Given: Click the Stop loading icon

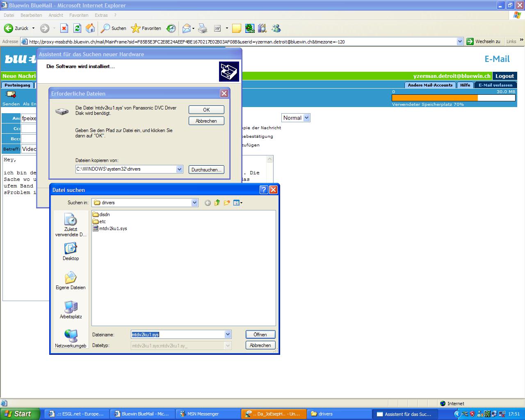Looking at the screenshot, I should 64,28.
